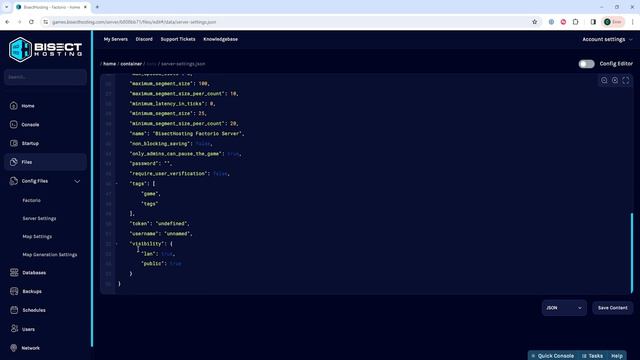Click the editor zoom out icon
The image size is (640, 360).
604,80
